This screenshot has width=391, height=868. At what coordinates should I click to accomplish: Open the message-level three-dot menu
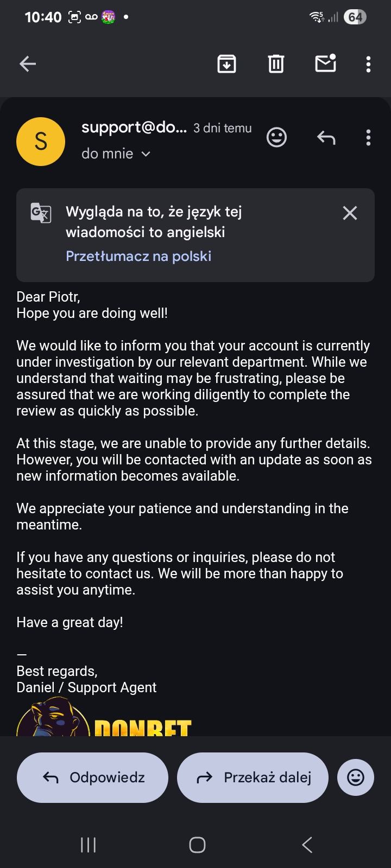click(x=368, y=138)
